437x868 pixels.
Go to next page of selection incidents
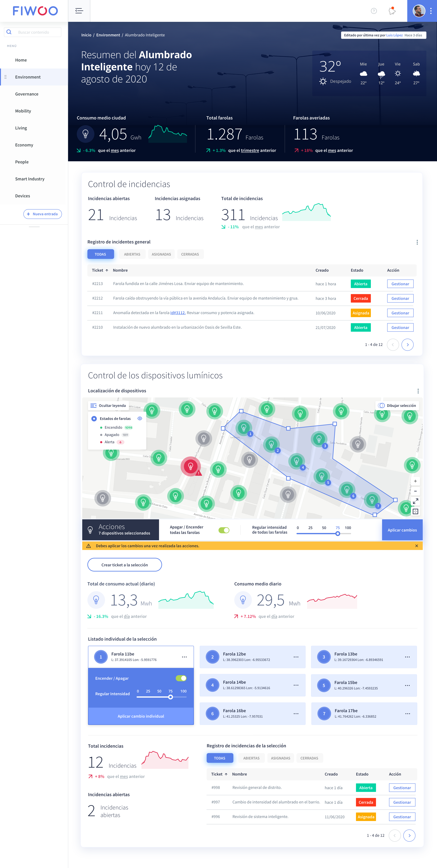tap(409, 836)
